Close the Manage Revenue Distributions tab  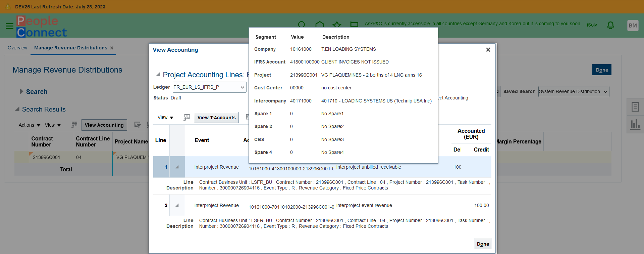click(112, 48)
